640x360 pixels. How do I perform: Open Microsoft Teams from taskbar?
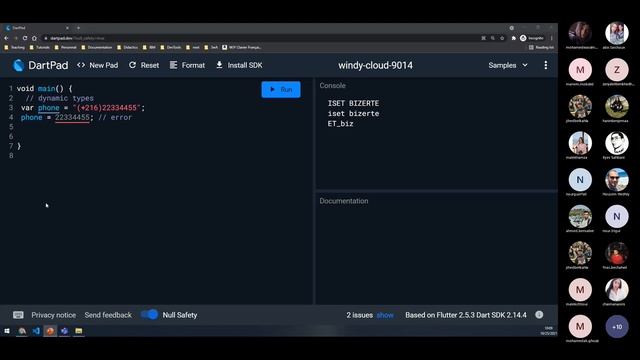point(64,331)
